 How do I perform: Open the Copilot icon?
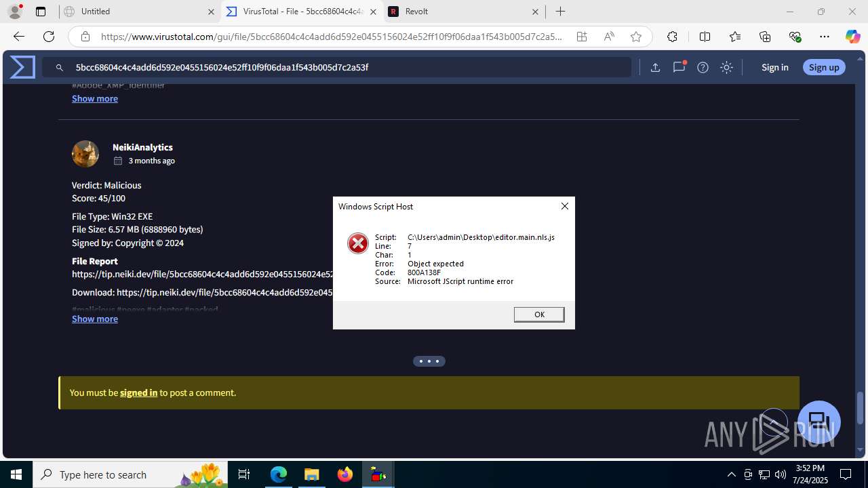(x=852, y=37)
